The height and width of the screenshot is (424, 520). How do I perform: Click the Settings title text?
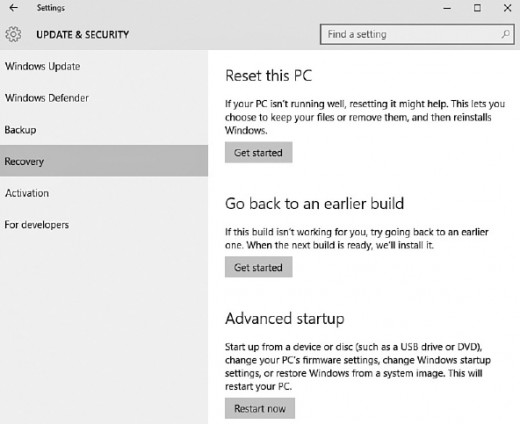(x=51, y=8)
